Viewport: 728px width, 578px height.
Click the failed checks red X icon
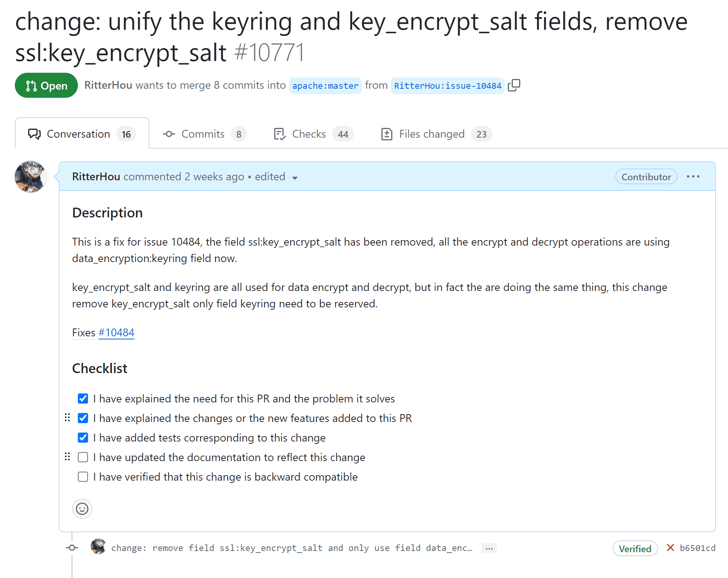click(x=670, y=547)
